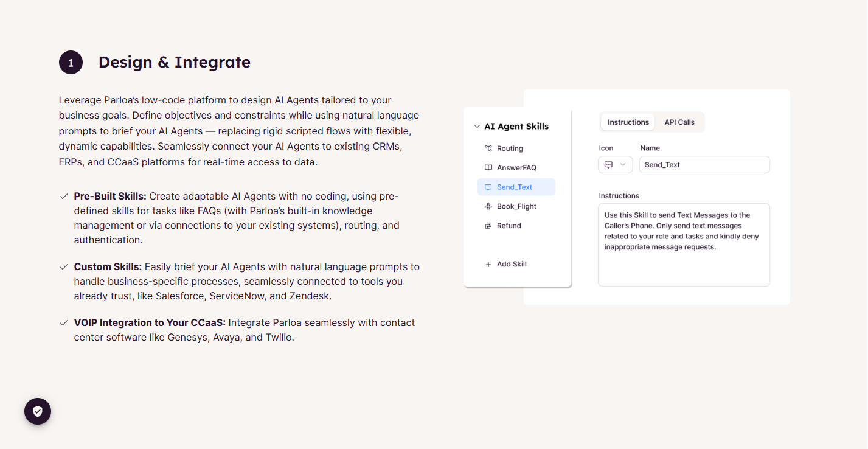Click the Refund skill icon
The image size is (868, 449).
point(488,226)
